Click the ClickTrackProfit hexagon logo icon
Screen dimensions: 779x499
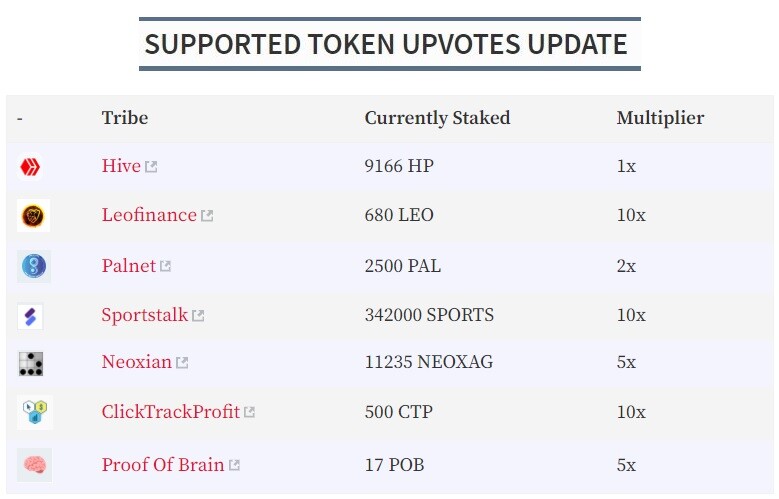[35, 412]
